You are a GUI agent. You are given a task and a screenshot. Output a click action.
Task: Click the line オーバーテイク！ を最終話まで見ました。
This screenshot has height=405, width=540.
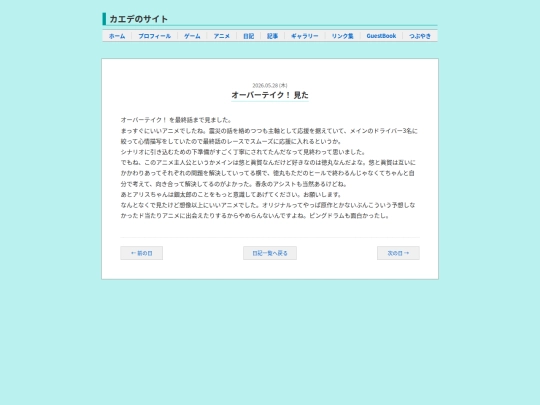[177, 120]
